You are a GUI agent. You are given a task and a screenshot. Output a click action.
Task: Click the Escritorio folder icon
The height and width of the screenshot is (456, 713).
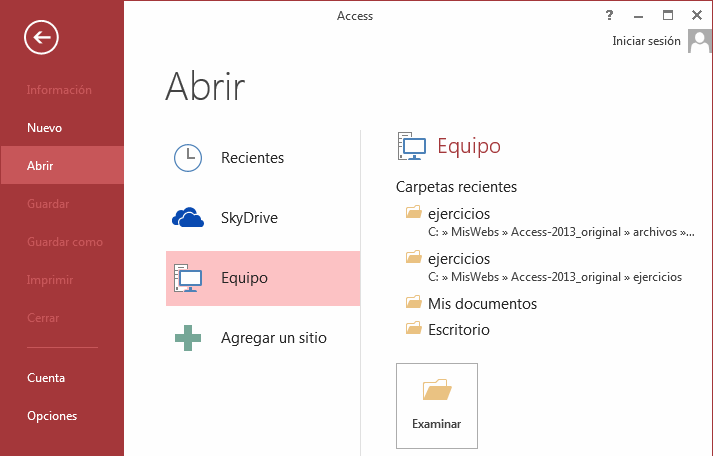pos(413,329)
